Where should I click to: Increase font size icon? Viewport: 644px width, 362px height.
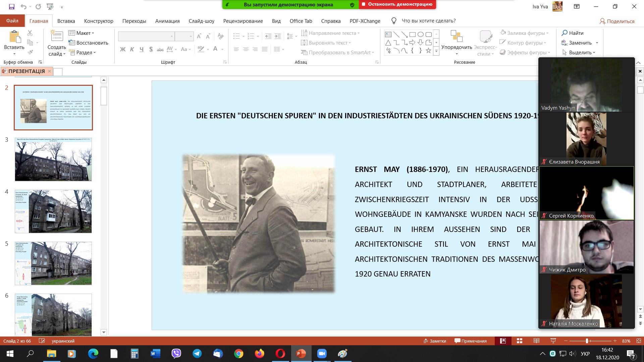coord(199,36)
